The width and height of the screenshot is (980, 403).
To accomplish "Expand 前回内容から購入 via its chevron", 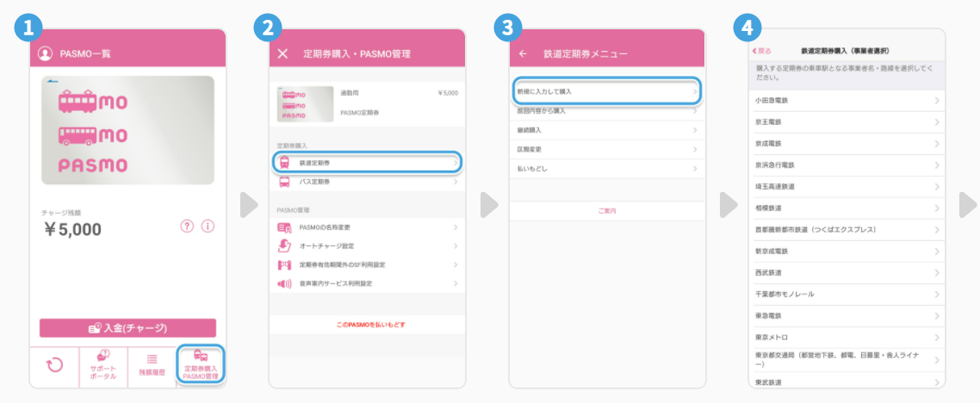I will click(695, 111).
